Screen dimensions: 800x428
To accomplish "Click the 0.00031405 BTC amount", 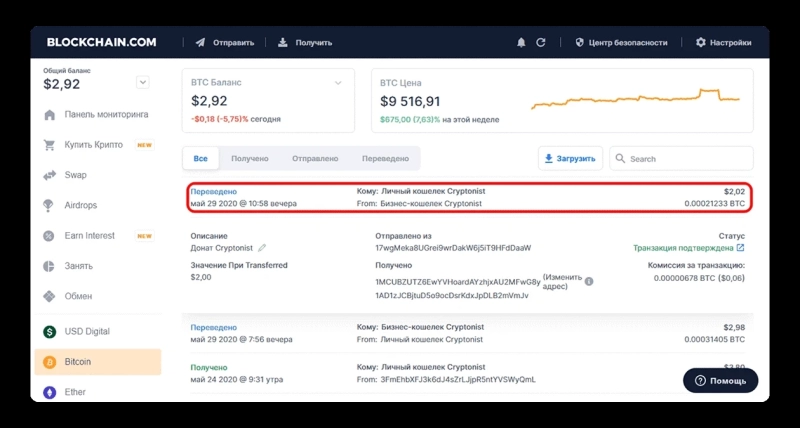I will [x=715, y=339].
